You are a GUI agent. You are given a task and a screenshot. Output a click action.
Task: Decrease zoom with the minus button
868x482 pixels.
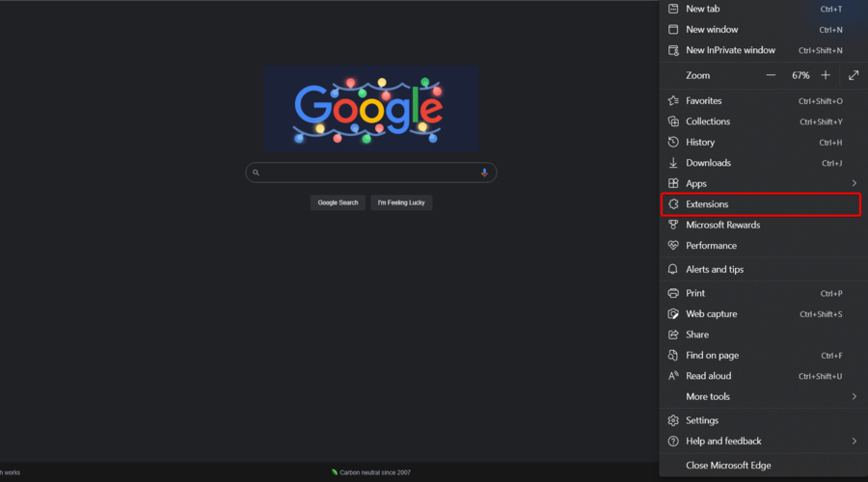771,75
